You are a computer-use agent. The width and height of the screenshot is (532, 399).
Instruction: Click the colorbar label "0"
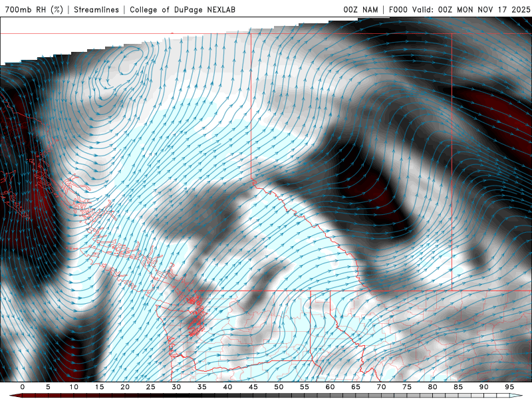click(23, 387)
